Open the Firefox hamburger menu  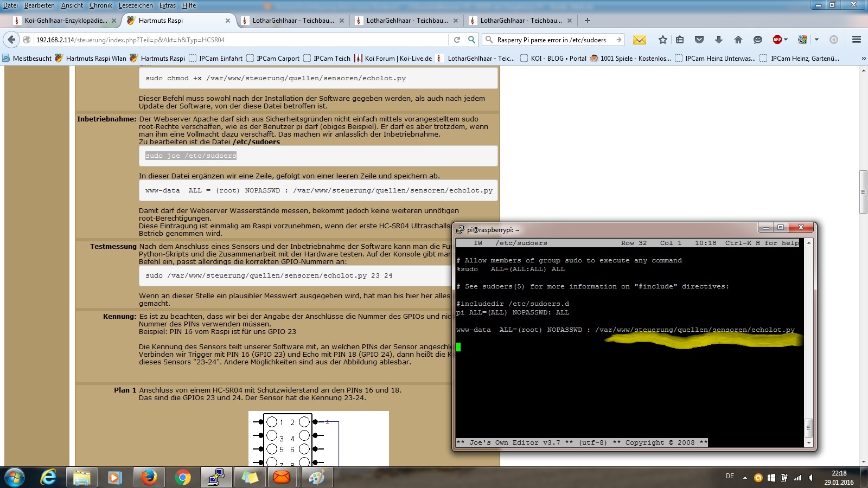point(857,40)
